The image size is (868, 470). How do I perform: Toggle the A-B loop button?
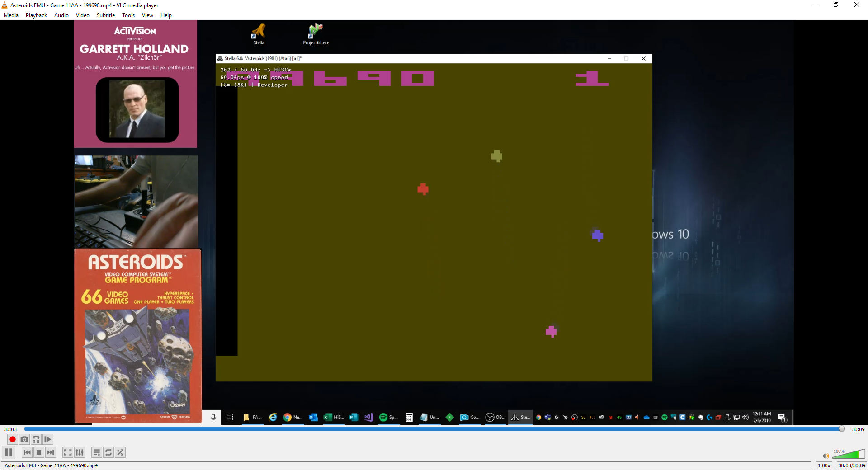point(36,439)
